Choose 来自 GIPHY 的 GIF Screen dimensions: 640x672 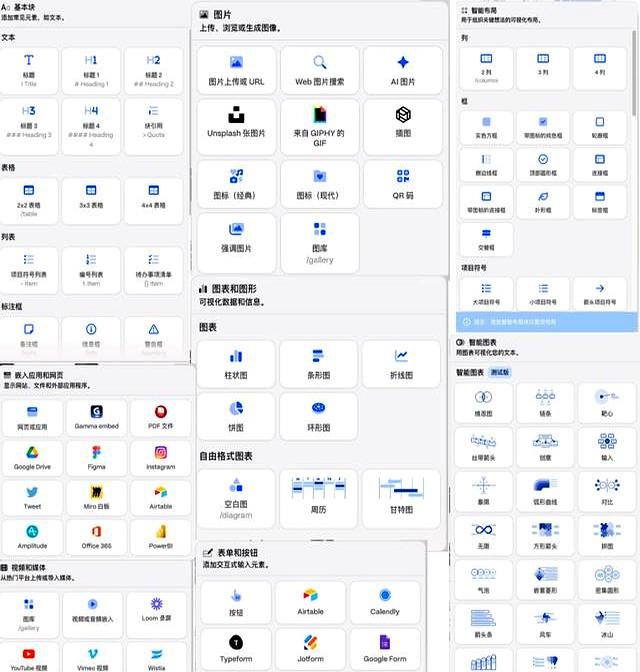[320, 127]
